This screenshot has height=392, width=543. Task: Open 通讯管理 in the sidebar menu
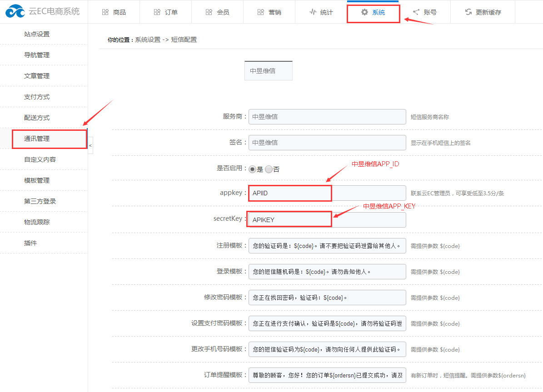[x=37, y=139]
